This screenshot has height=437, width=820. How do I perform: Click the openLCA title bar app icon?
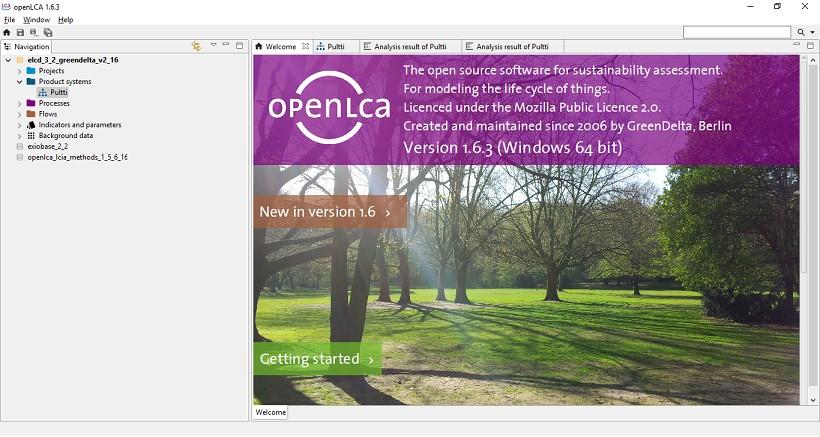tap(6, 7)
